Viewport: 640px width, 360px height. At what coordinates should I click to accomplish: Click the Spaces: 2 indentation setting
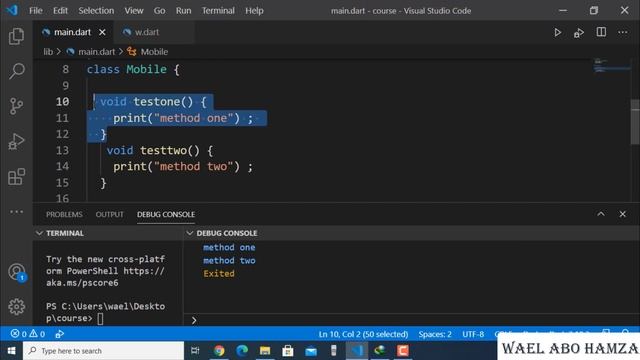pyautogui.click(x=435, y=334)
